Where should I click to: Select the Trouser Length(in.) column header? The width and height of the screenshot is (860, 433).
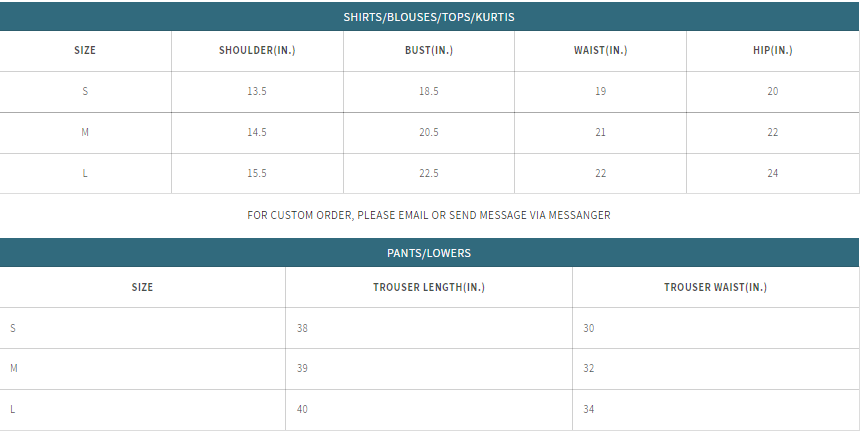click(428, 288)
